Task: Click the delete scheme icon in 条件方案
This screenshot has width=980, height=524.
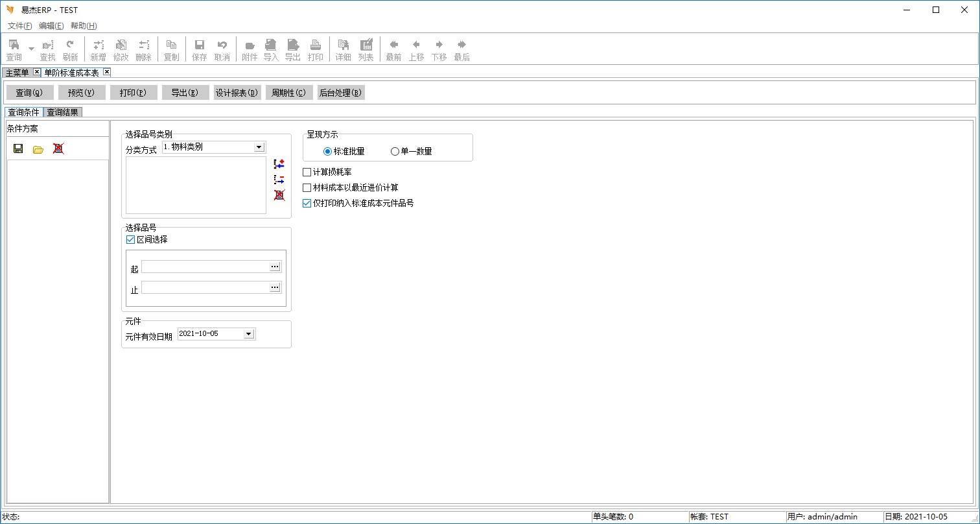Action: click(x=58, y=149)
